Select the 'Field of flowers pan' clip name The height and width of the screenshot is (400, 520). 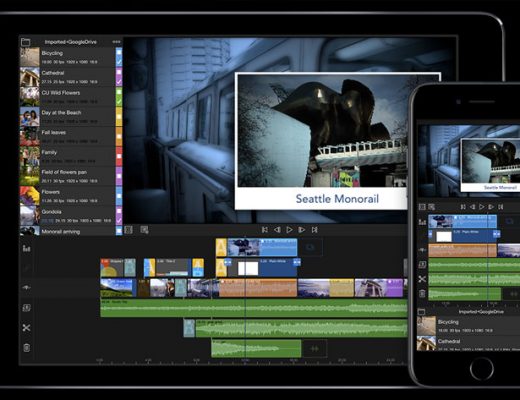[x=64, y=172]
